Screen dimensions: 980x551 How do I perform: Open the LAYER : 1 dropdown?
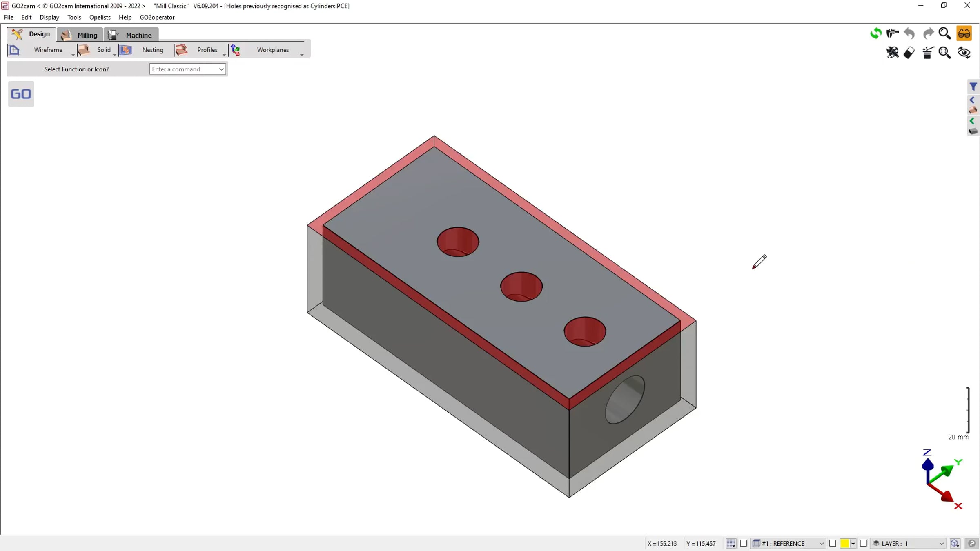pyautogui.click(x=908, y=543)
